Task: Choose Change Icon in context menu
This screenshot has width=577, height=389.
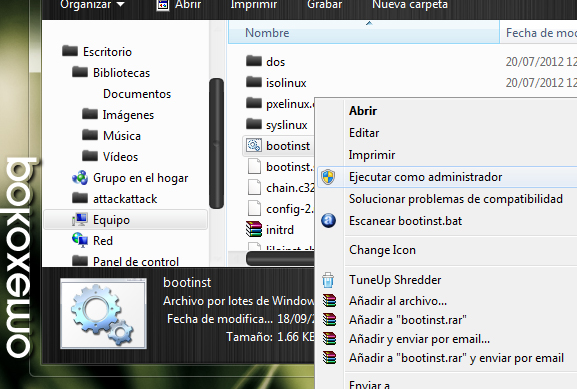Action: coord(382,250)
